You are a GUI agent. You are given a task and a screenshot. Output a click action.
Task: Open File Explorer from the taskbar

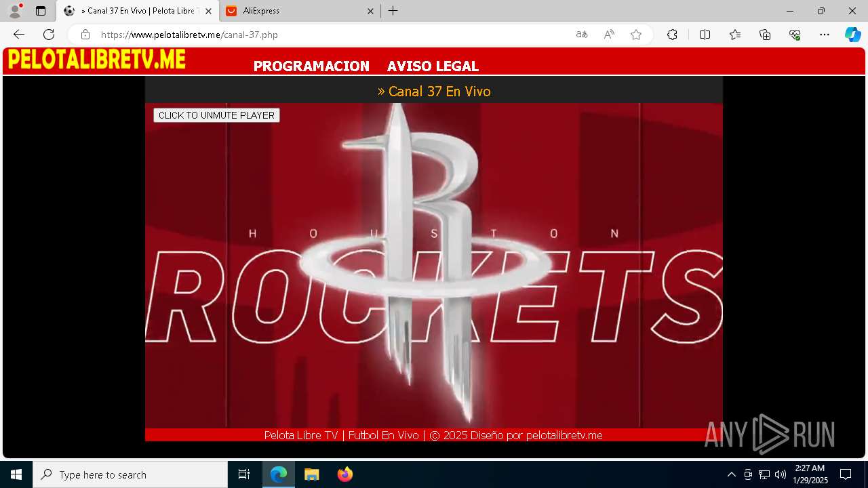point(311,474)
